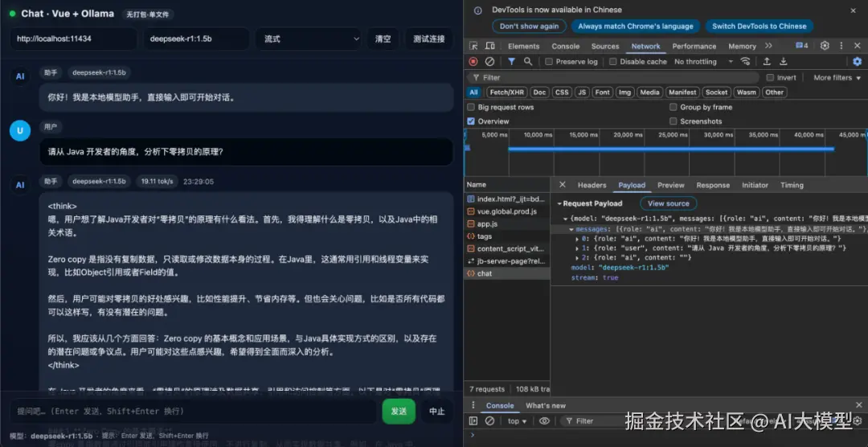Enable Preserve log checkbox
Screen dimensions: 868x447
click(x=549, y=61)
